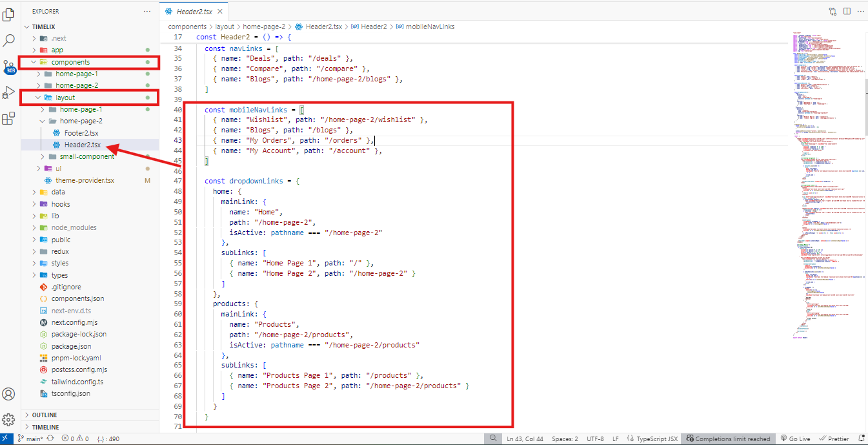The image size is (868, 445).
Task: Open Explorer views and more actions ellipsis
Action: [147, 11]
